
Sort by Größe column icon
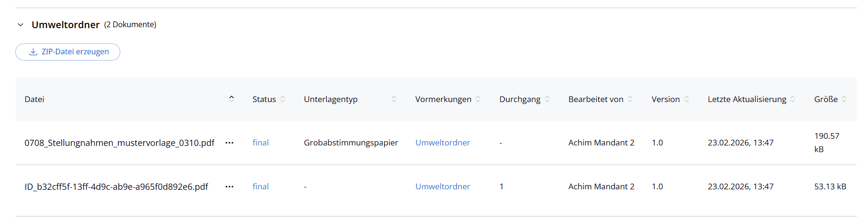coord(844,99)
